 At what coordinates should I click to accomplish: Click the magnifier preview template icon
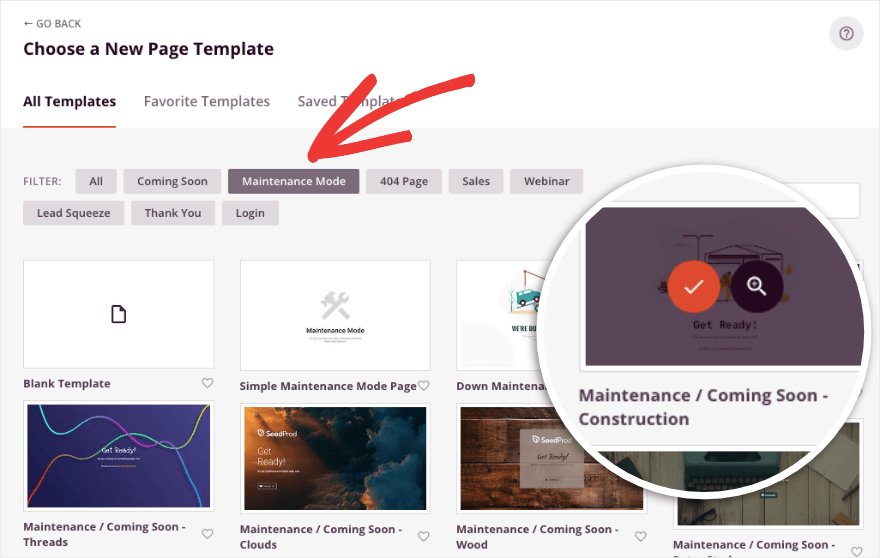pyautogui.click(x=757, y=286)
